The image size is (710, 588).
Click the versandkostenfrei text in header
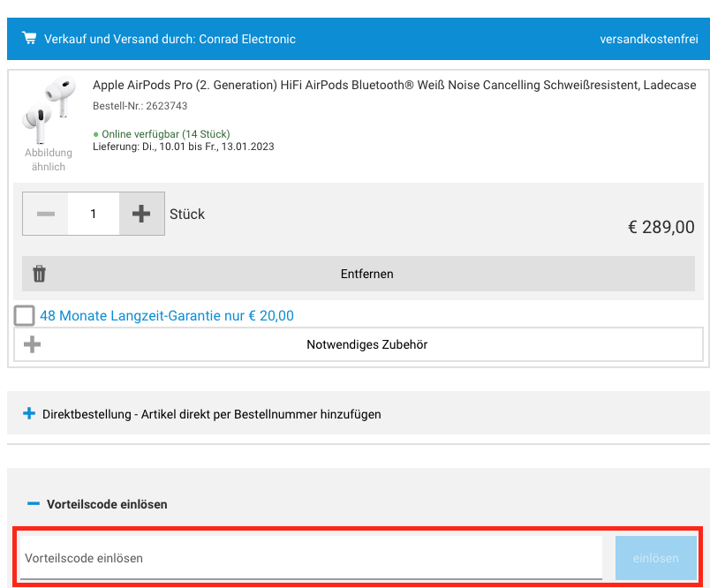point(649,40)
